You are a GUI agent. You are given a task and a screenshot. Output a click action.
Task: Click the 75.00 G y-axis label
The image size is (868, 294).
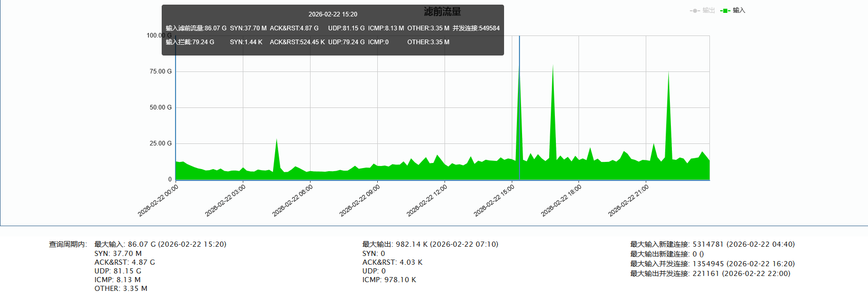tap(161, 71)
